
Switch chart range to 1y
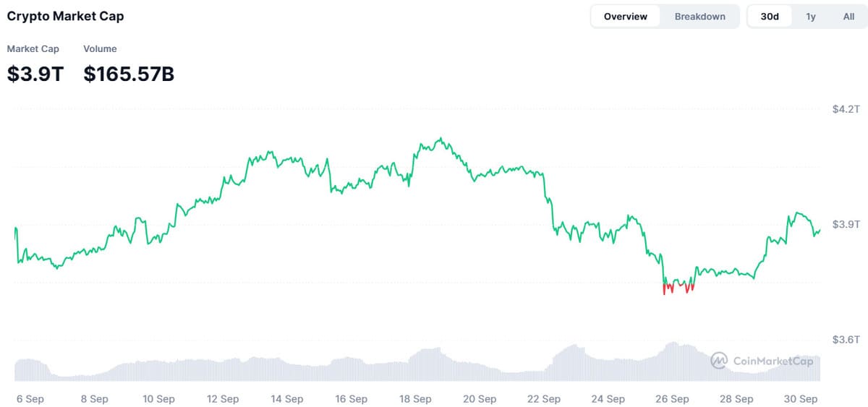pos(811,17)
